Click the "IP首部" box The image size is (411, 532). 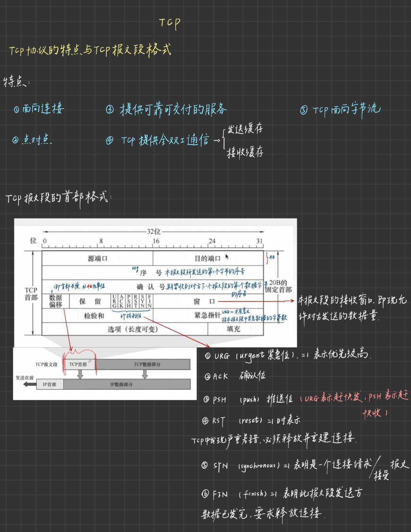(x=49, y=384)
